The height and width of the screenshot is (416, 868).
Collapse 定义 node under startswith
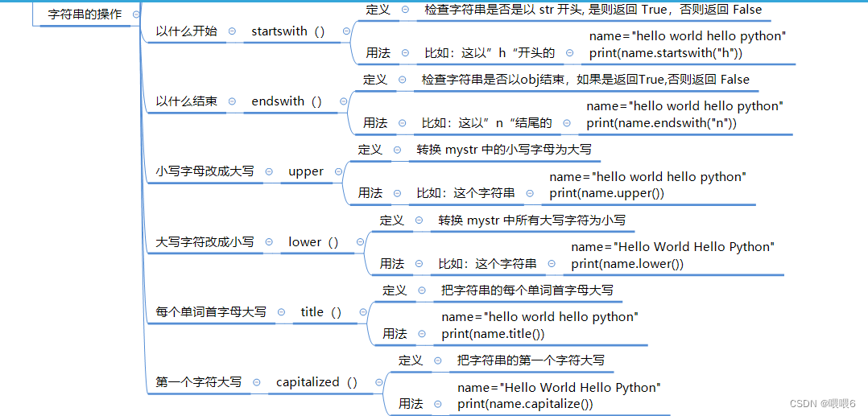point(405,10)
